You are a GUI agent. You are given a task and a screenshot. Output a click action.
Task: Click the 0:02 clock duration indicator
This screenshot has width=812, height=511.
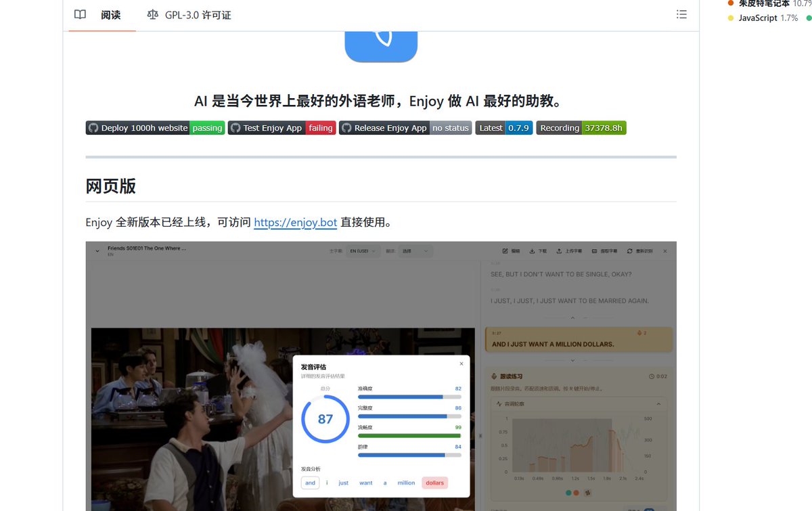658,376
